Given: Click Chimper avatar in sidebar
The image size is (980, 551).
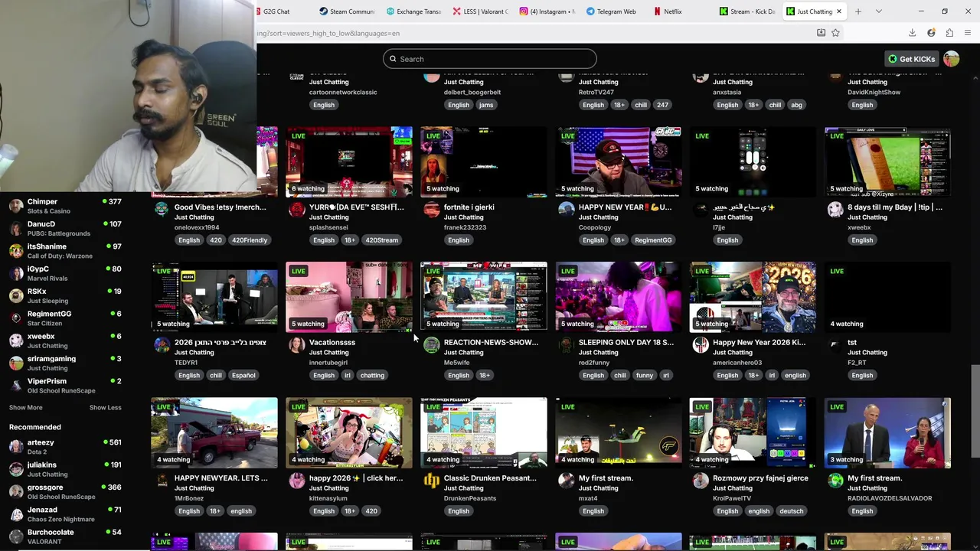Looking at the screenshot, I should pyautogui.click(x=15, y=206).
